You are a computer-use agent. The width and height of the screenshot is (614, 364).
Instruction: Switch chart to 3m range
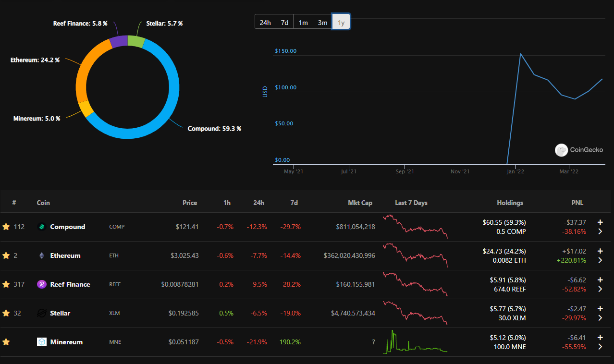[322, 22]
